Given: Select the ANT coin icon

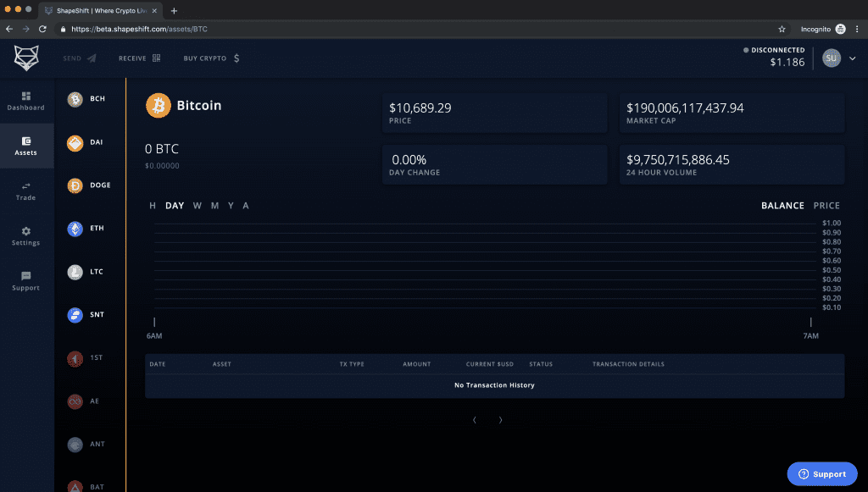Looking at the screenshot, I should 75,445.
